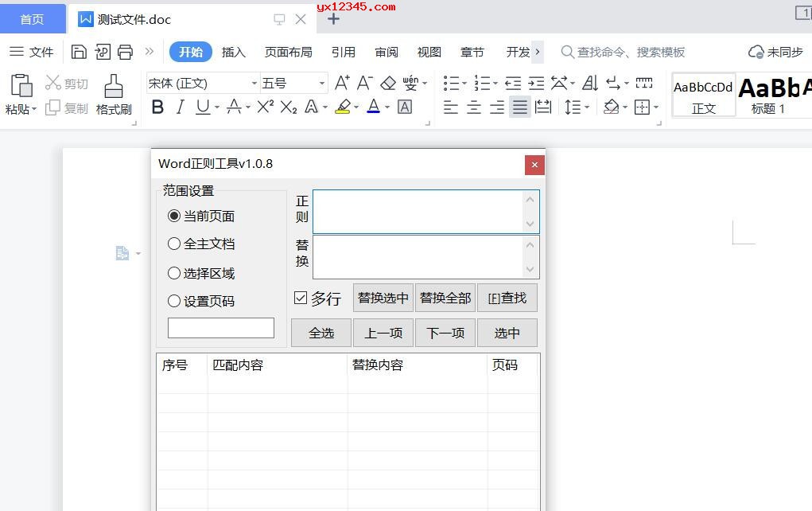This screenshot has height=511, width=812.
Task: Toggle Bold formatting
Action: point(157,107)
